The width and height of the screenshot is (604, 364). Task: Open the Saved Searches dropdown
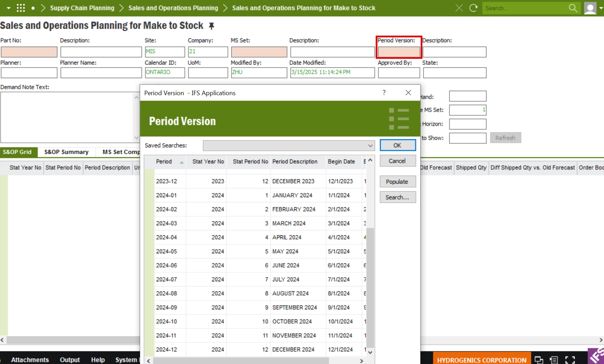point(289,146)
